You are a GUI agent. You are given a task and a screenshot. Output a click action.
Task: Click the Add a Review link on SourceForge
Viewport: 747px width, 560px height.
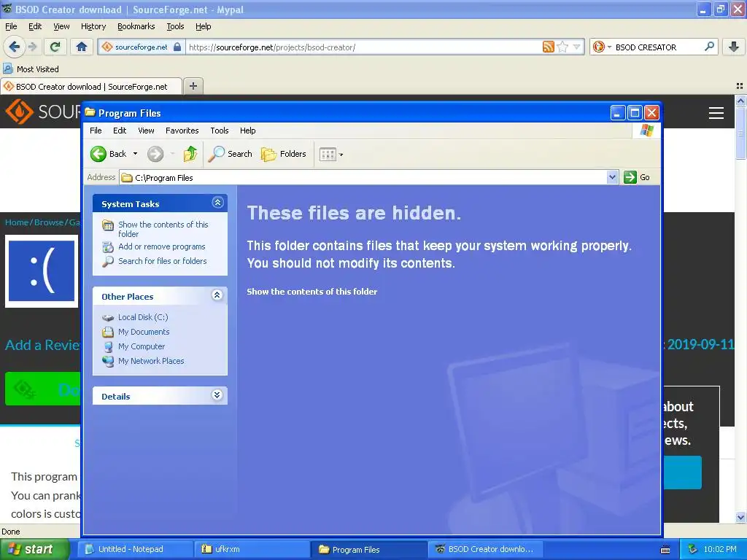pos(42,345)
